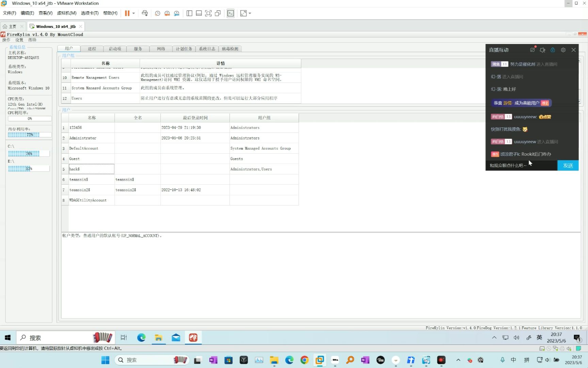
Task: Click host VMware Workstation taskbar icon
Action: click(x=320, y=360)
